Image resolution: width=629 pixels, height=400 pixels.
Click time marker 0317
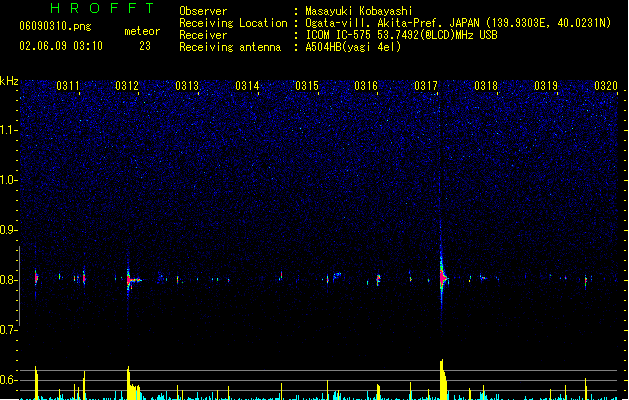tap(426, 86)
